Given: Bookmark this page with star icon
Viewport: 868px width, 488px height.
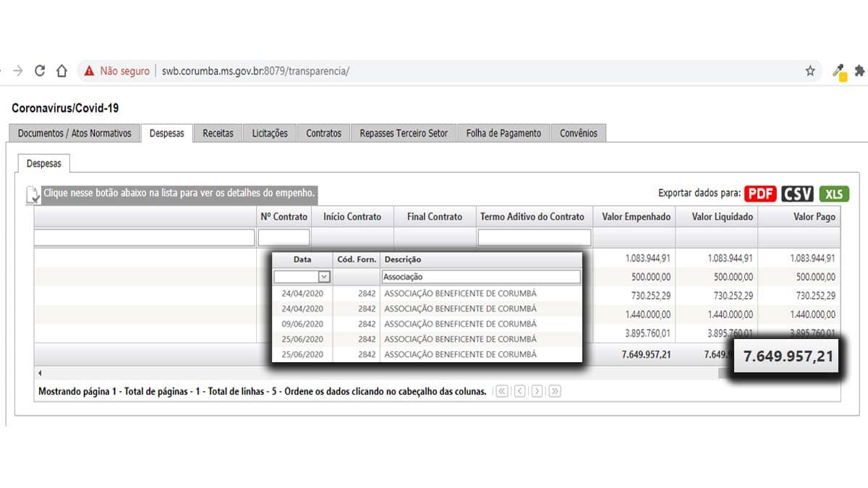Looking at the screenshot, I should coord(810,71).
